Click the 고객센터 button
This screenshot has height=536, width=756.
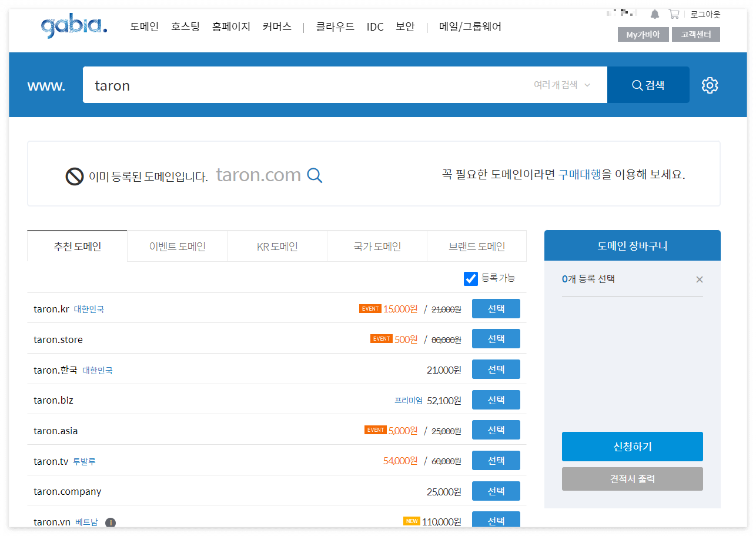coord(696,35)
